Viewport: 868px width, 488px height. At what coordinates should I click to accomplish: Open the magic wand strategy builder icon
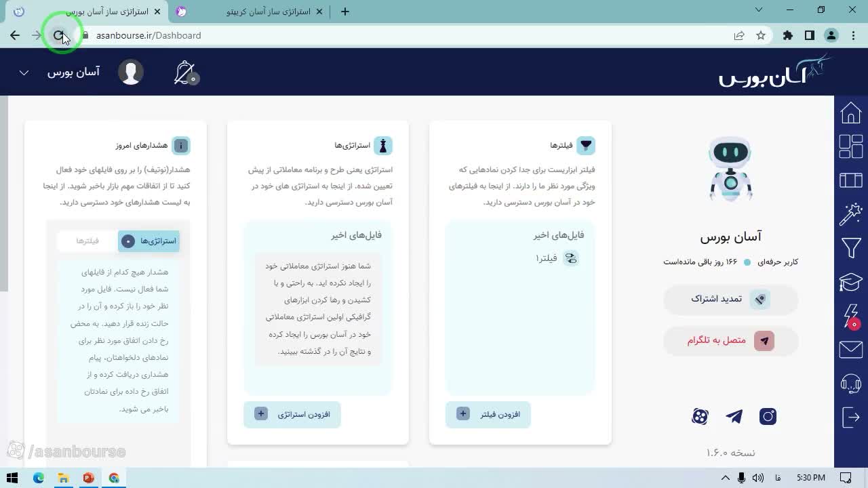(x=850, y=214)
